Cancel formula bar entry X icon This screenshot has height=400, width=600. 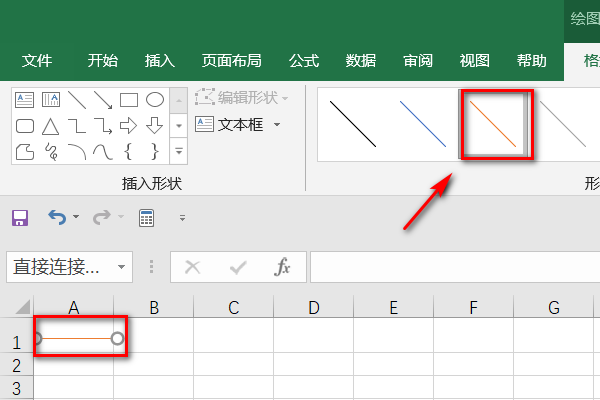coord(192,267)
